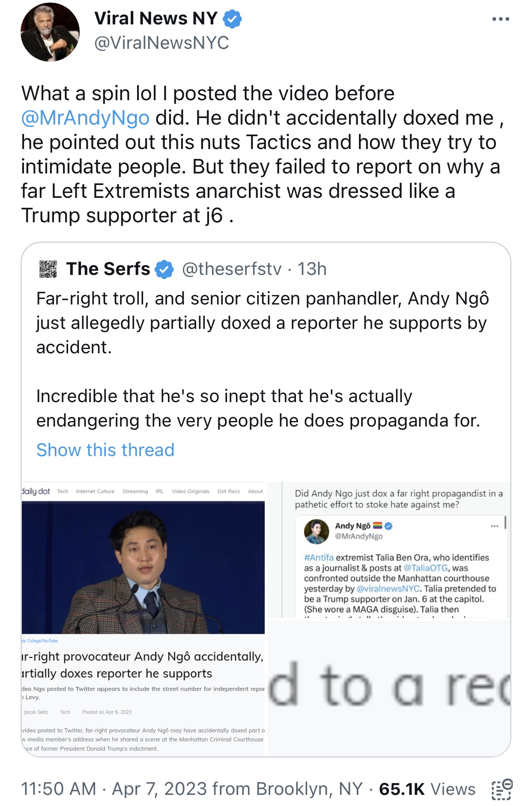This screenshot has width=532, height=806.
Task: Tap the 11:50 AM Apr 7, 2023 timestamp
Action: tap(191, 789)
